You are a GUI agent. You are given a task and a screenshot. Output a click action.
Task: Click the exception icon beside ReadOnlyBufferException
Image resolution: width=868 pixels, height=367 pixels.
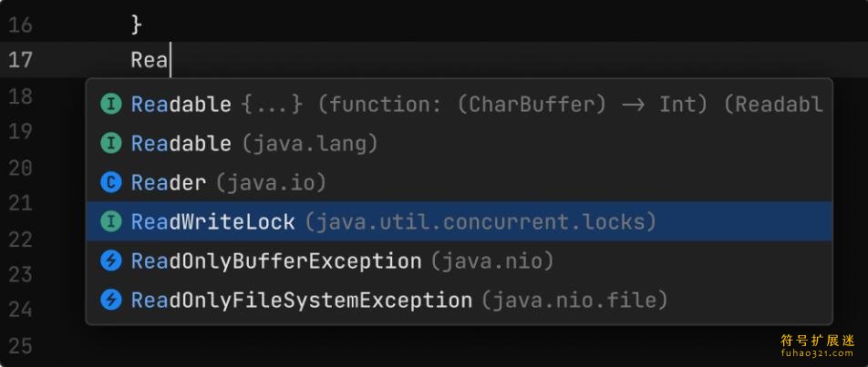point(110,260)
